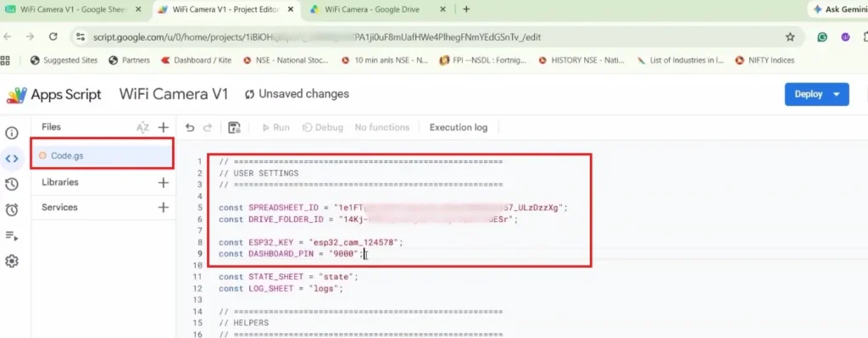
Task: Click the SPREADSHEET_ID code line
Action: pyautogui.click(x=393, y=208)
